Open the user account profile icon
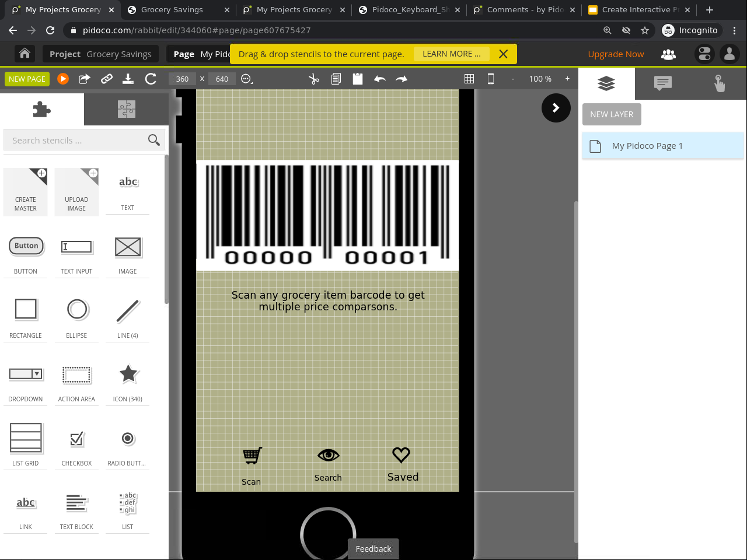 (729, 54)
